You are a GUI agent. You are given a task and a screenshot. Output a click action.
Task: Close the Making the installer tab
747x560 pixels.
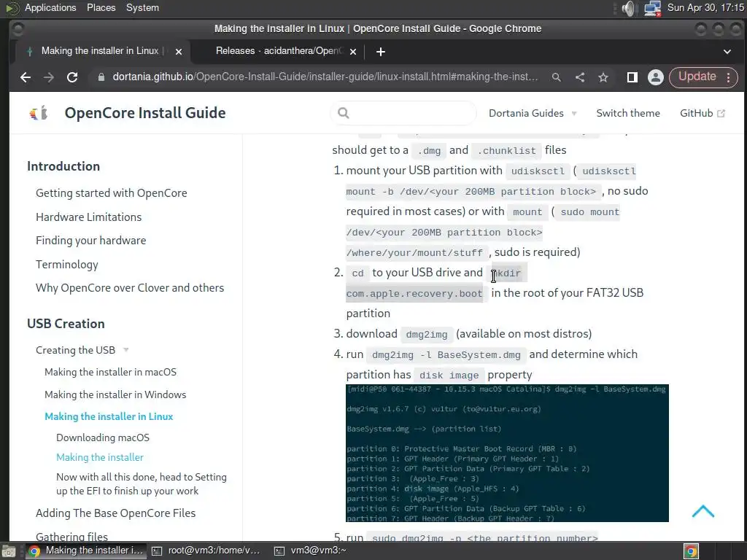[179, 52]
